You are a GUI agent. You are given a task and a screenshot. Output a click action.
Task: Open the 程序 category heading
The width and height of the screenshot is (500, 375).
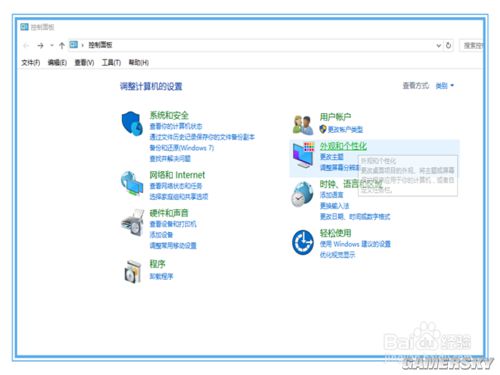coord(157,264)
